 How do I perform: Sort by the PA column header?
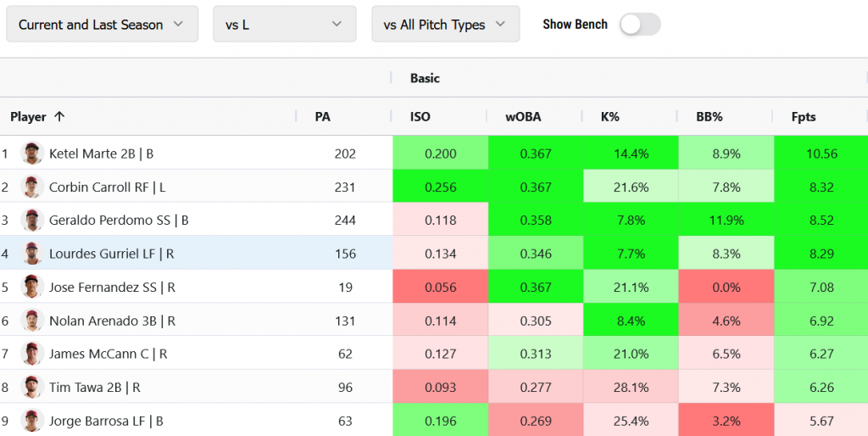tap(323, 117)
